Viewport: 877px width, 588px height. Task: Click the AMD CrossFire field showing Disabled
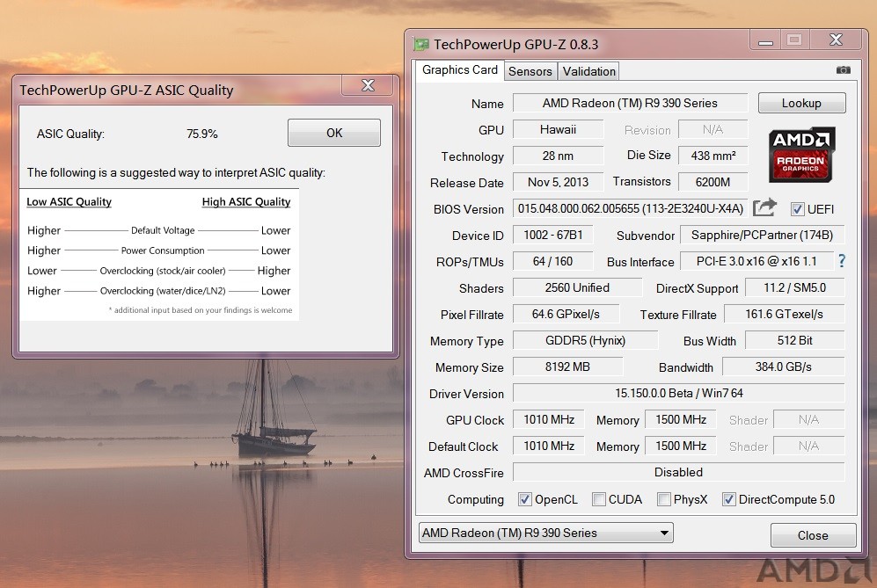pos(678,472)
